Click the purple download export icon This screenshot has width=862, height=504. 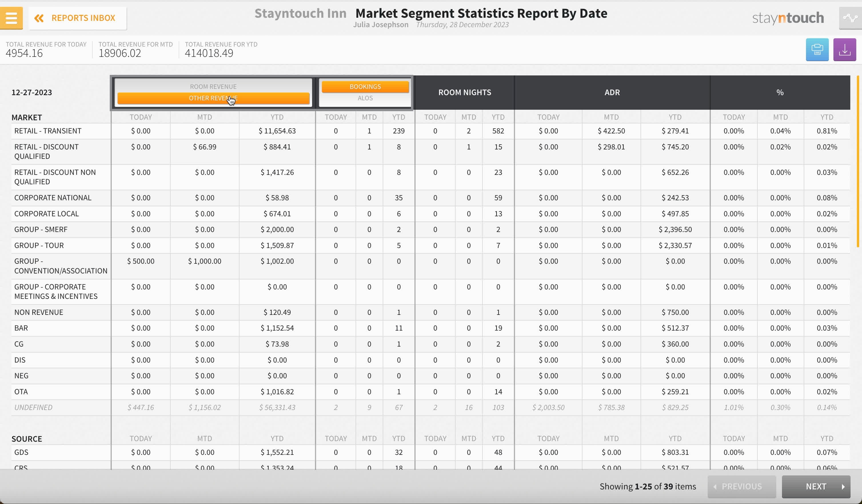(845, 50)
